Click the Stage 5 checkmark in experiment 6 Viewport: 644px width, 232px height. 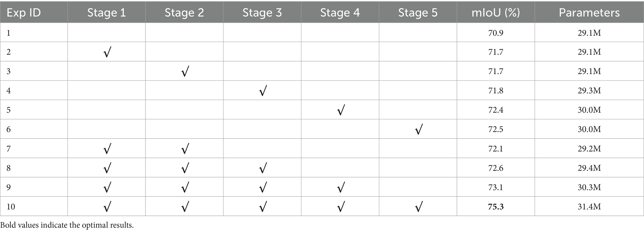tap(418, 129)
